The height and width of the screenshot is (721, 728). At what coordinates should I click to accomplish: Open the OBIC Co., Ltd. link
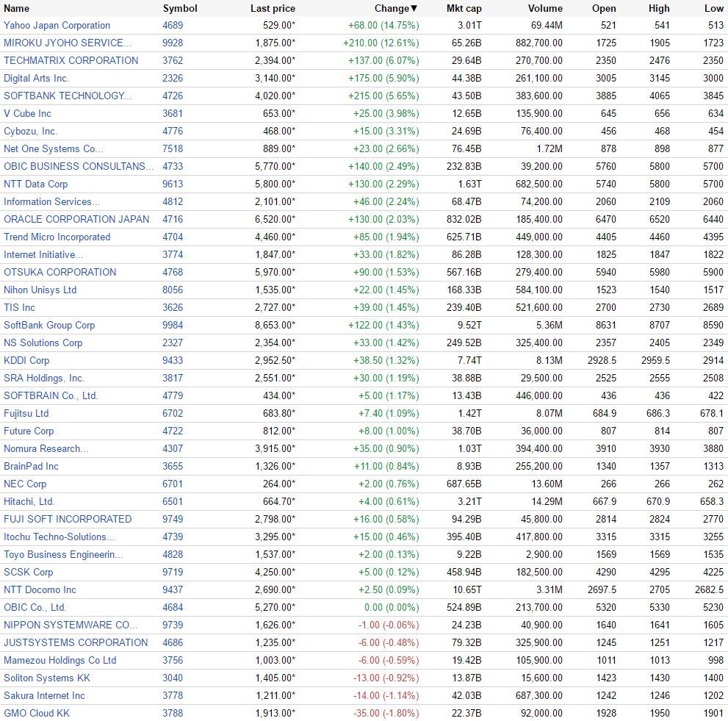(x=35, y=608)
